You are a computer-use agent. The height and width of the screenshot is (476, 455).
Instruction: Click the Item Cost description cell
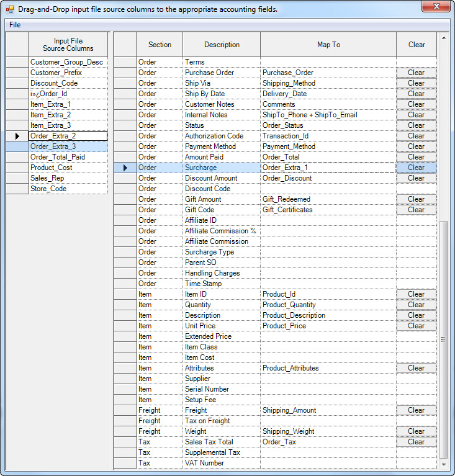[x=222, y=357]
